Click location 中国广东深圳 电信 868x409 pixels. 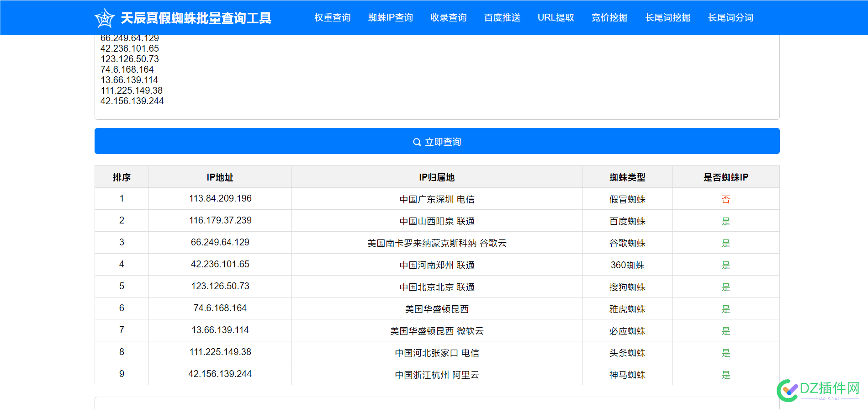pos(437,199)
